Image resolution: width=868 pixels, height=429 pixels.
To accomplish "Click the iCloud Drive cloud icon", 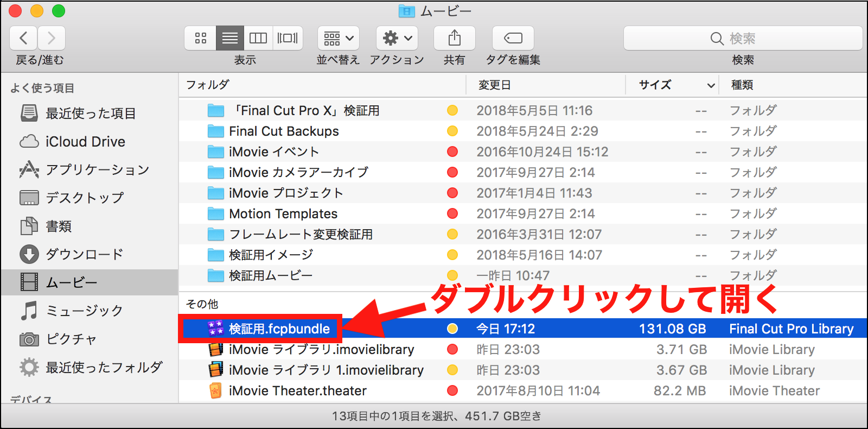I will coord(29,142).
